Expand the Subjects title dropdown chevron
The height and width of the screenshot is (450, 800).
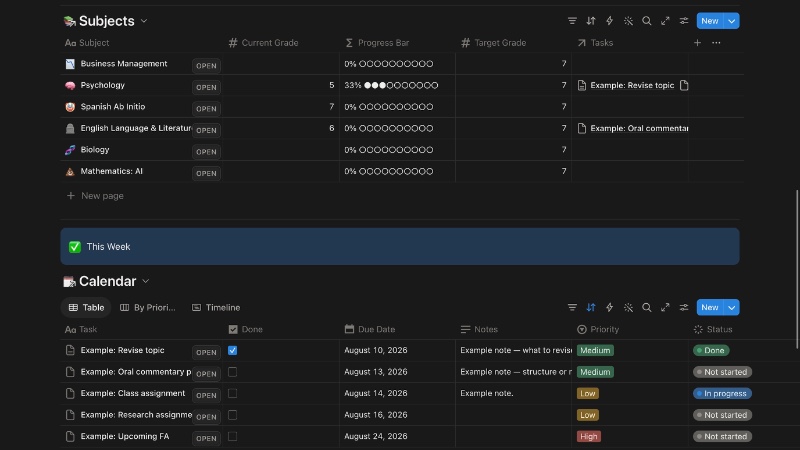pos(144,21)
